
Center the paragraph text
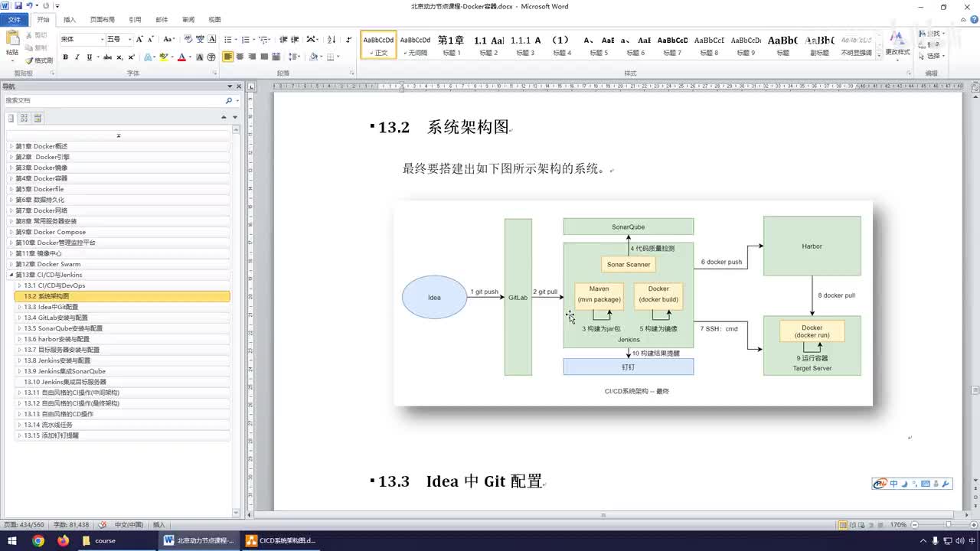coord(240,57)
